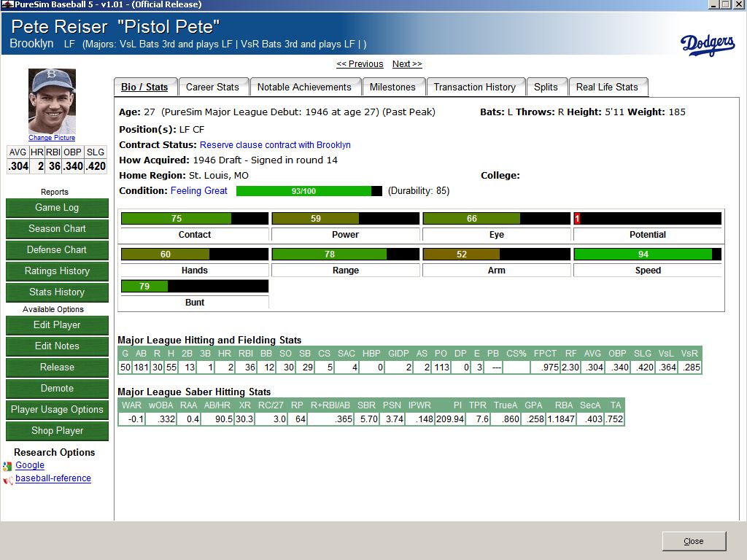The width and height of the screenshot is (747, 560).
Task: Click the player name Pete Reiser heading
Action: tap(59, 27)
